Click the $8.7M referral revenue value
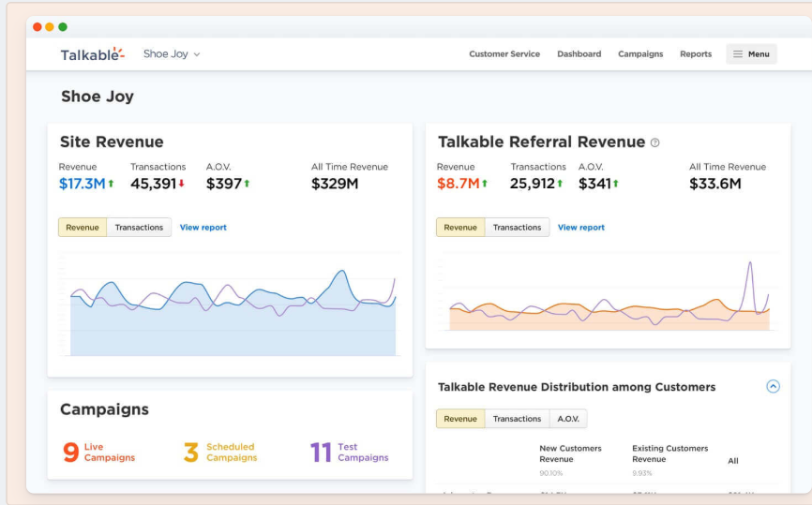The image size is (812, 505). pyautogui.click(x=458, y=184)
